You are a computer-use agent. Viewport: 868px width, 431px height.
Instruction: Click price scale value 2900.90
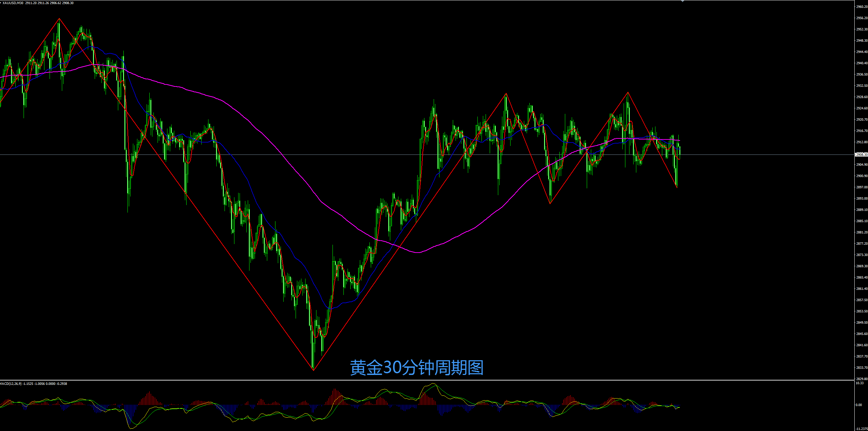coord(862,176)
